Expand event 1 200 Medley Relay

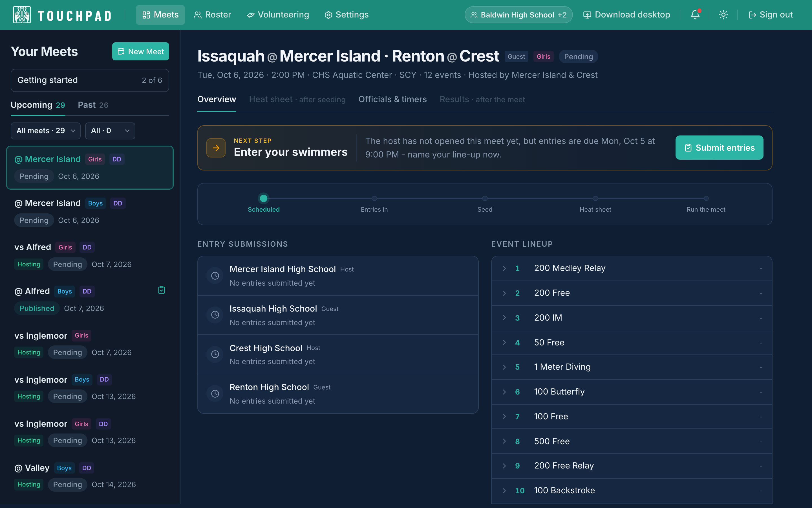click(632, 268)
